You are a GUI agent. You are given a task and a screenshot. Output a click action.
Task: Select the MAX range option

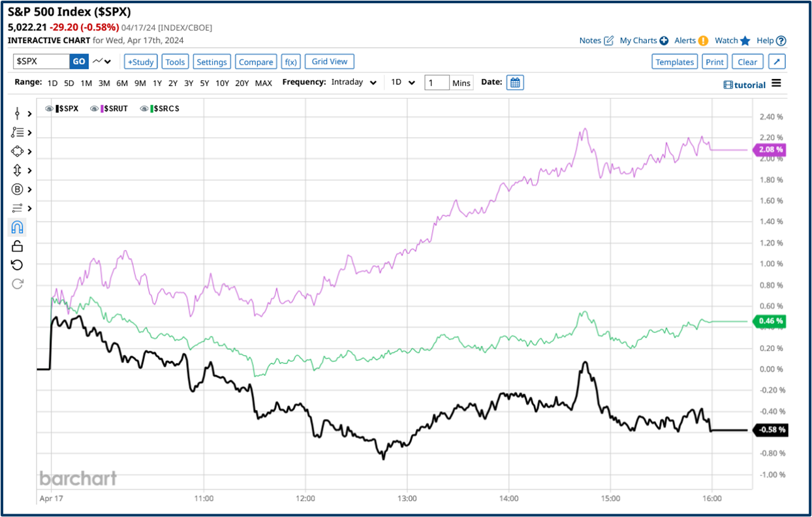click(264, 84)
